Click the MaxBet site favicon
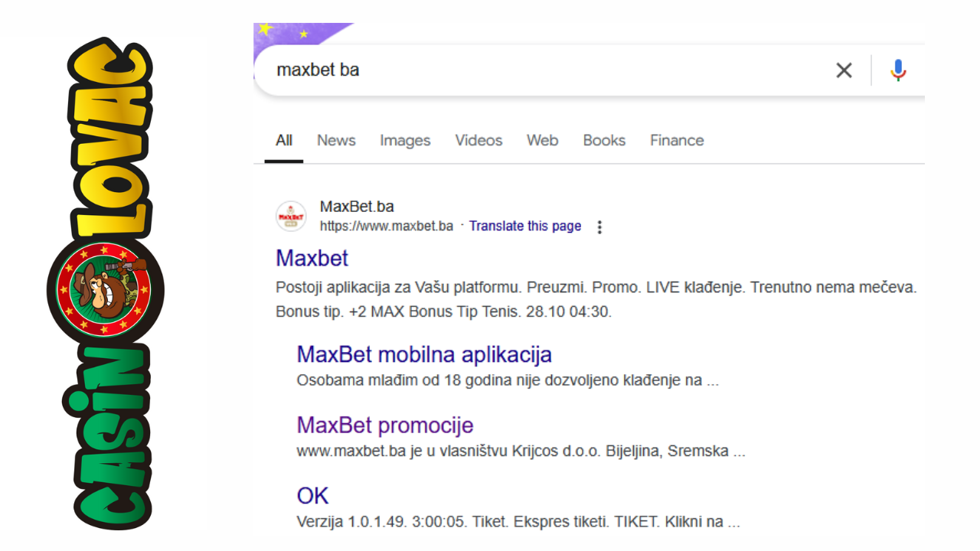Viewport: 980px width, 551px height. (291, 217)
